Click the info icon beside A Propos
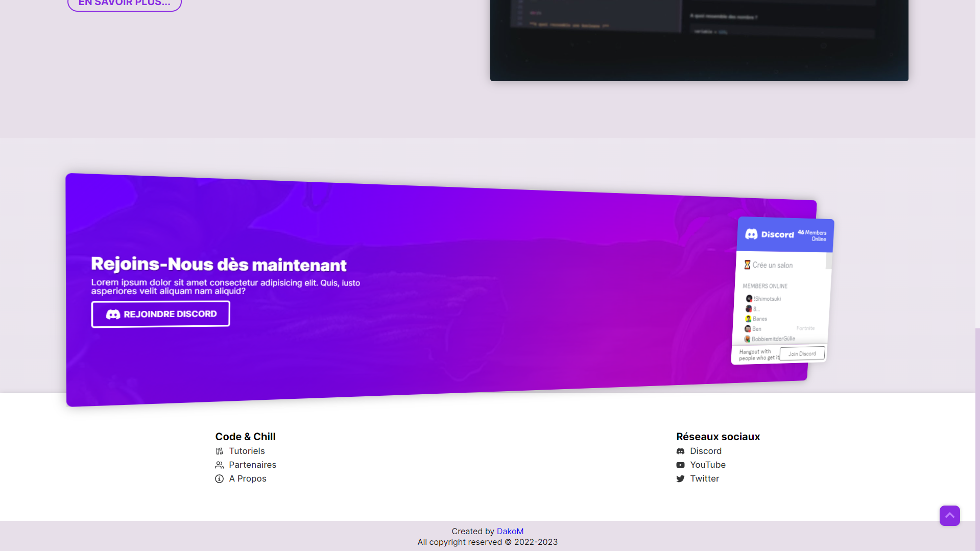The height and width of the screenshot is (551, 980). [220, 478]
